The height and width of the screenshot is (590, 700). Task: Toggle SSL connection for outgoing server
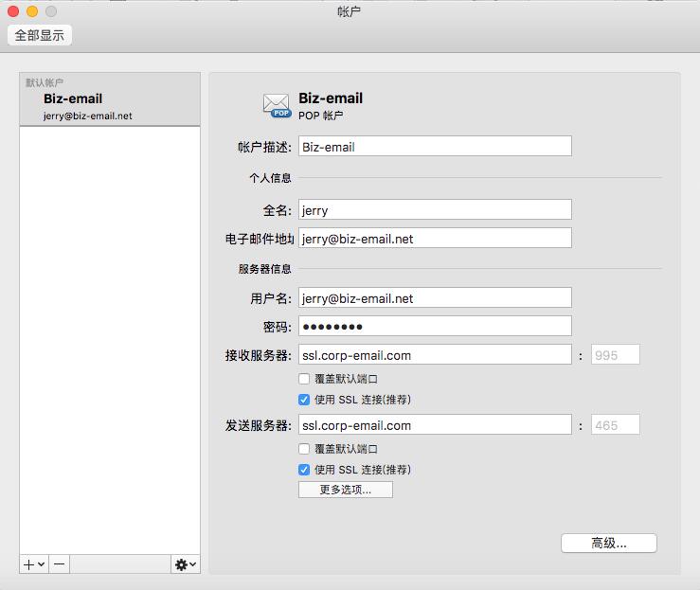coord(304,470)
